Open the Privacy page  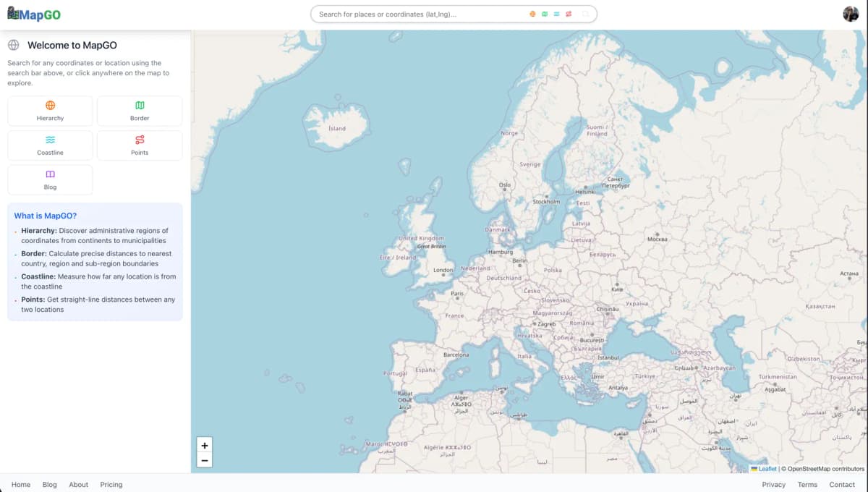click(773, 484)
